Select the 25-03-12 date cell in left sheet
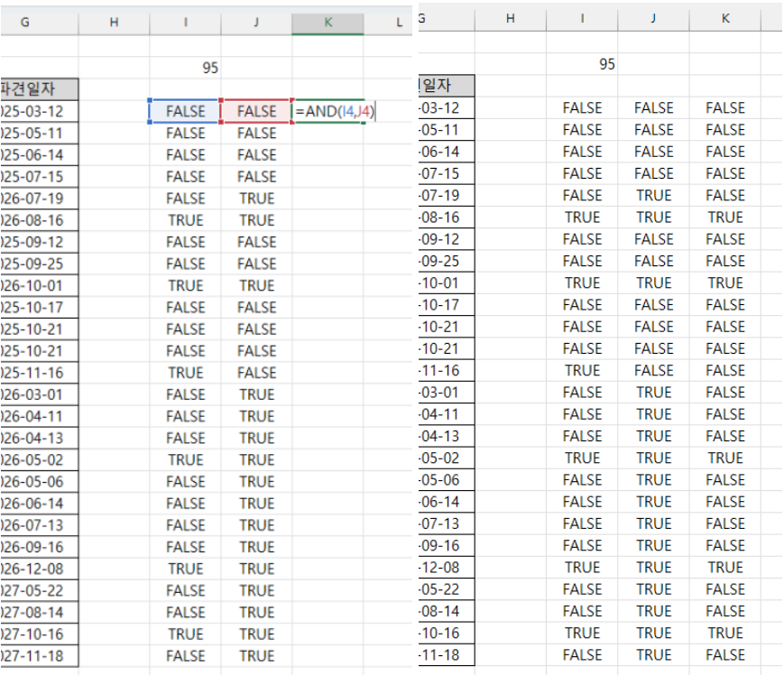This screenshot has height=676, width=784. [39, 111]
